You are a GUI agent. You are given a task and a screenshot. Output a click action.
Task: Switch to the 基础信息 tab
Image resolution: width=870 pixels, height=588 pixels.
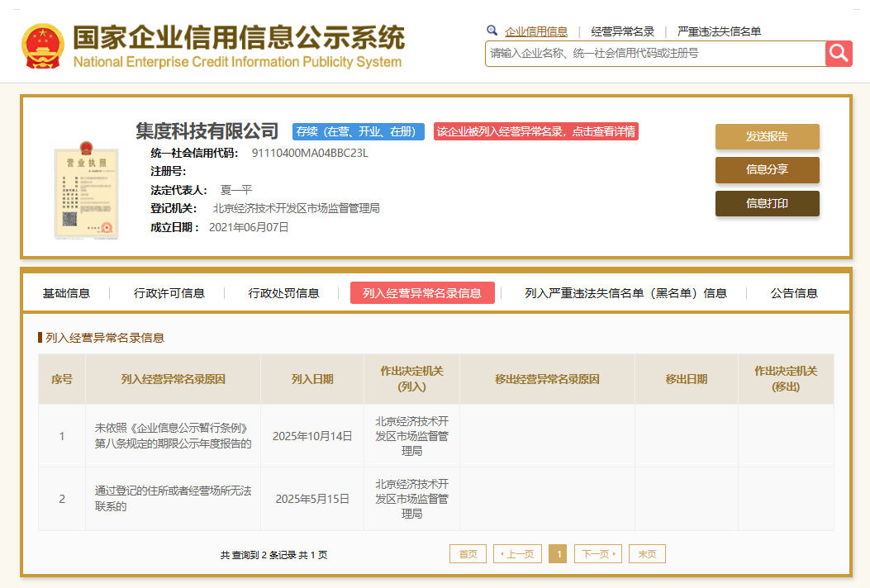click(x=66, y=293)
